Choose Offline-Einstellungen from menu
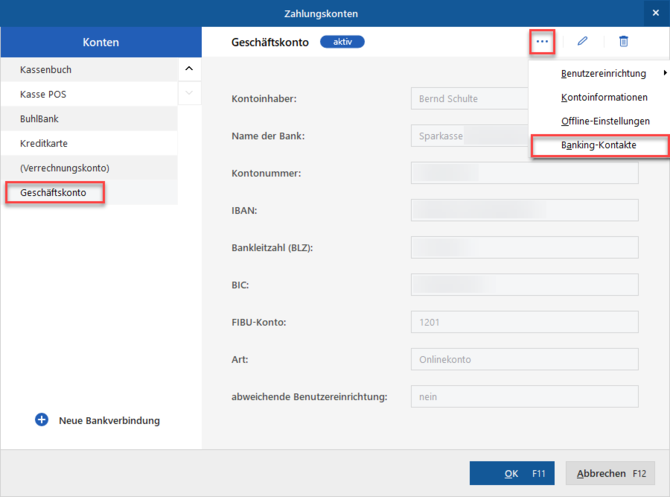The image size is (670, 497). 605,121
